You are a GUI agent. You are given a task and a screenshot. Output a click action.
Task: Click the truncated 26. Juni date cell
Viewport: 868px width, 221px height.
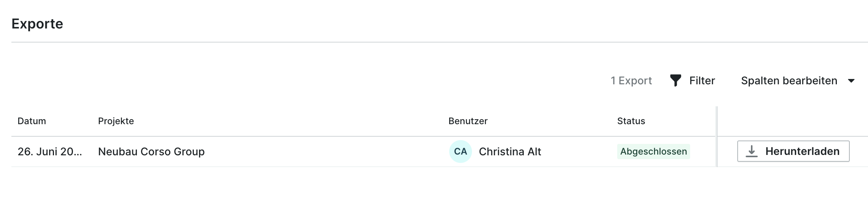click(x=49, y=152)
